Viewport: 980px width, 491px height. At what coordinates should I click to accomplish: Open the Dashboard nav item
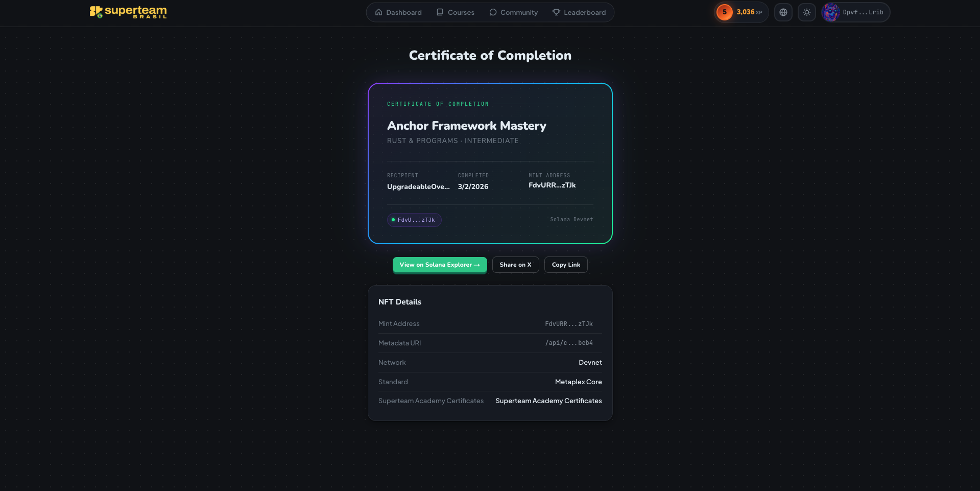398,12
